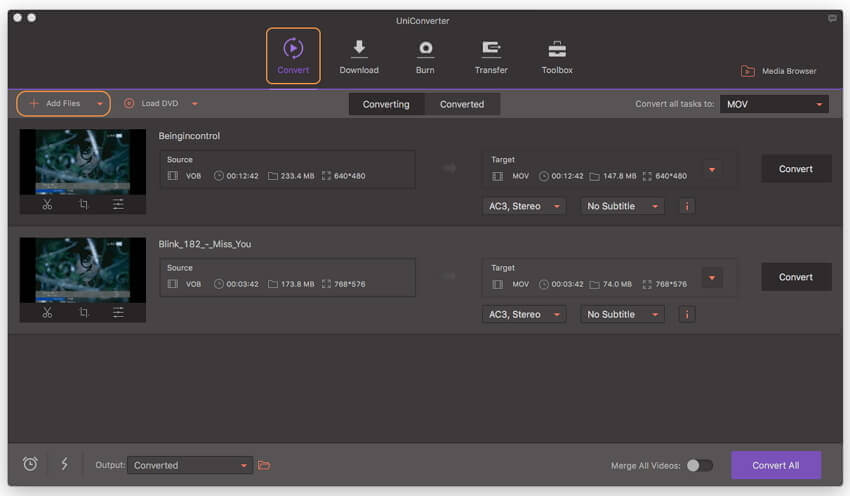
Task: Open the Download section
Action: pos(359,56)
